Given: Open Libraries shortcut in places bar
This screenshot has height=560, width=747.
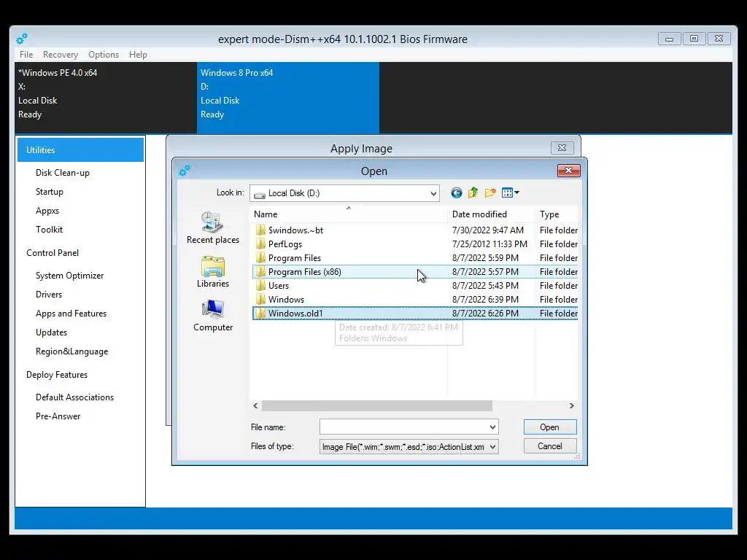Looking at the screenshot, I should point(213,272).
